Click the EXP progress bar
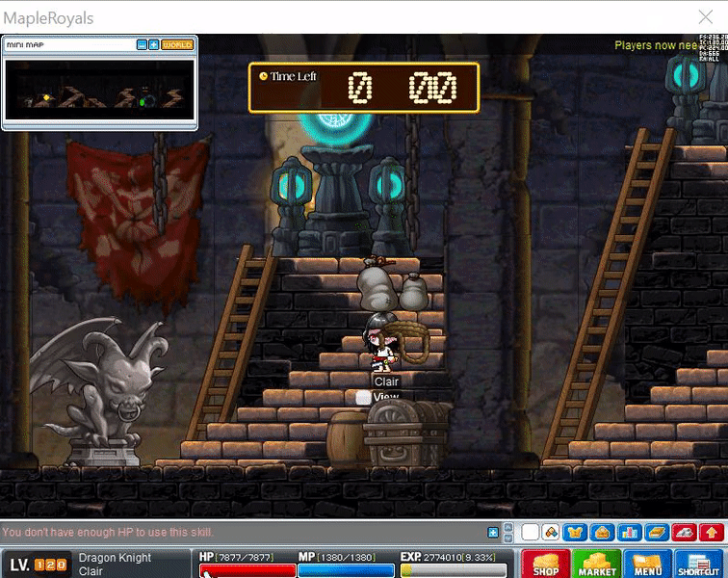The width and height of the screenshot is (728, 578). [x=454, y=571]
